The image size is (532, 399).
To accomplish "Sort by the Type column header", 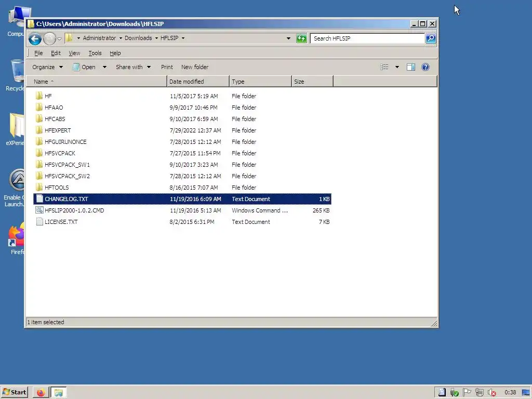I will coord(261,82).
